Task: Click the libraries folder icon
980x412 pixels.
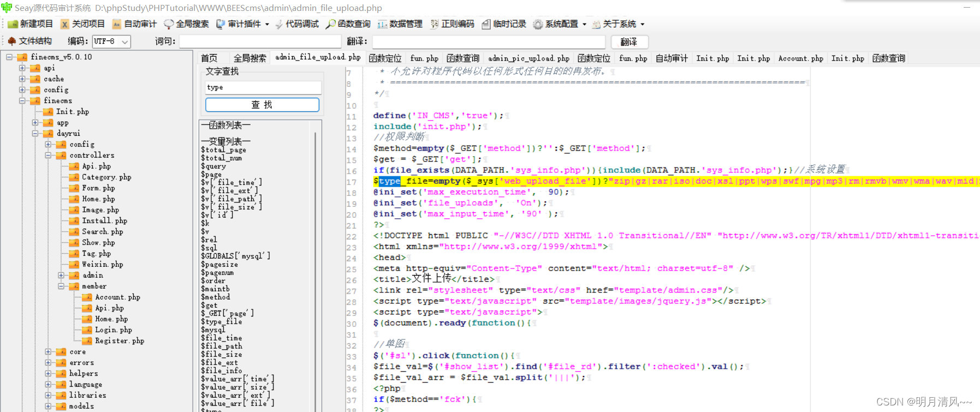Action: click(61, 395)
